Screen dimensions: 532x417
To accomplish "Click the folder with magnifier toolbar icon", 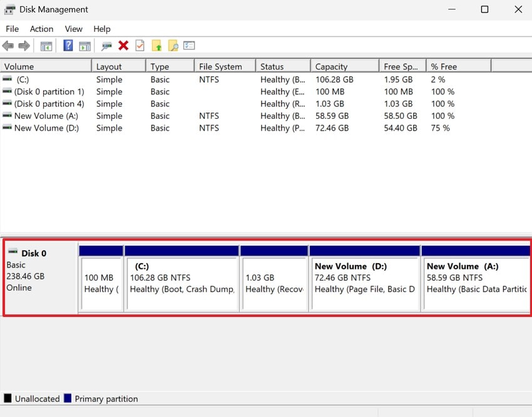I will tap(173, 45).
